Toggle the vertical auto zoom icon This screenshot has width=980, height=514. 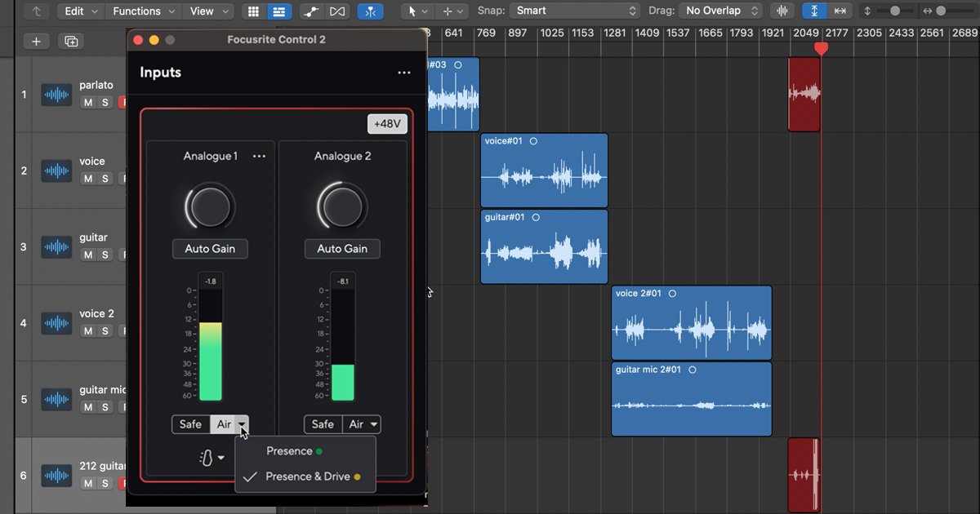[x=813, y=11]
